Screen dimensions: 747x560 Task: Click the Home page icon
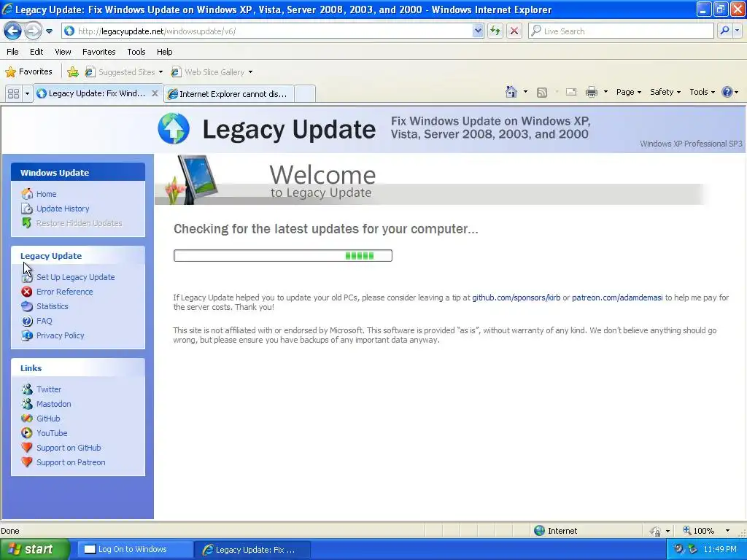tap(511, 92)
